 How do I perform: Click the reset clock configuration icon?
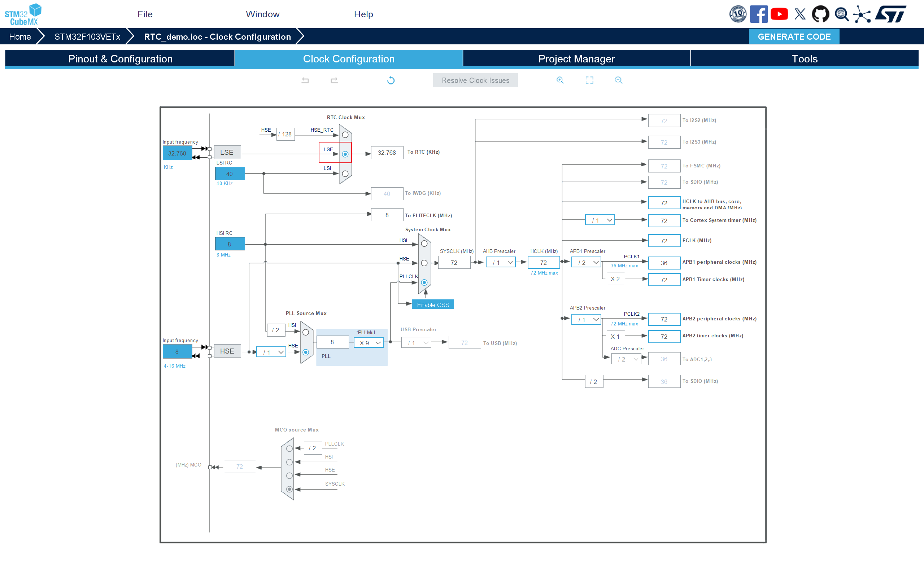click(x=391, y=80)
